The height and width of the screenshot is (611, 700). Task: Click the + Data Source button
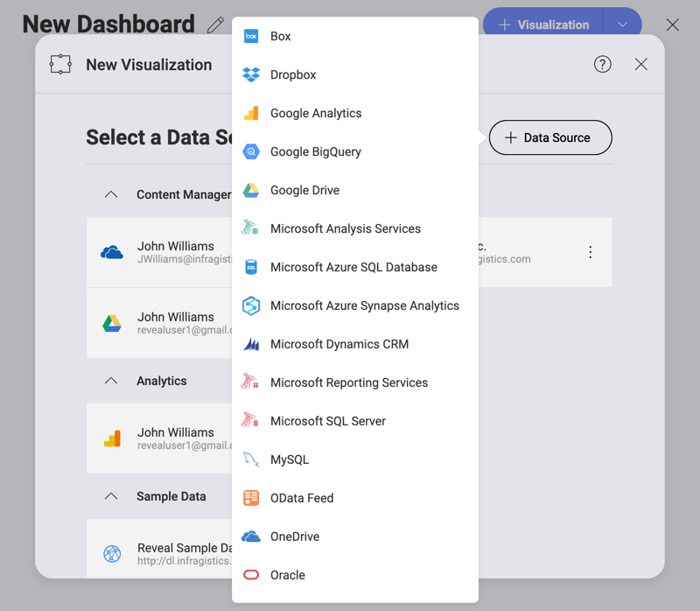[x=550, y=137]
